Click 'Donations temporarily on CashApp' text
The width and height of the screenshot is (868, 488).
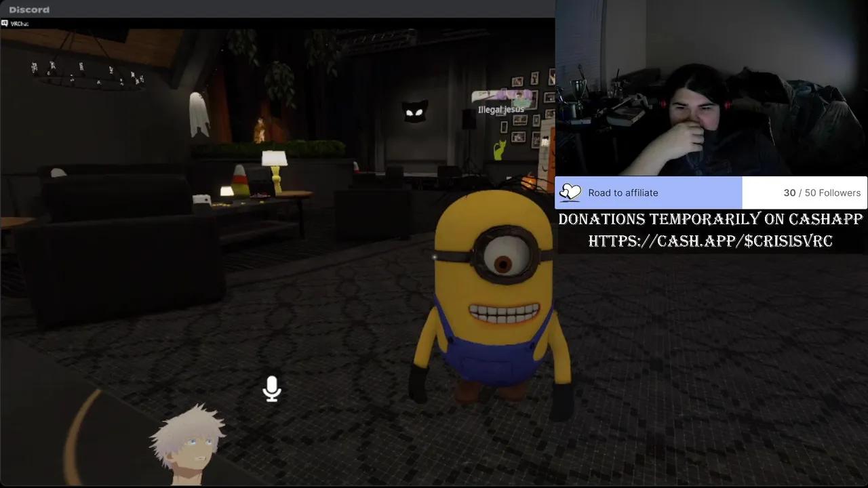tap(710, 219)
